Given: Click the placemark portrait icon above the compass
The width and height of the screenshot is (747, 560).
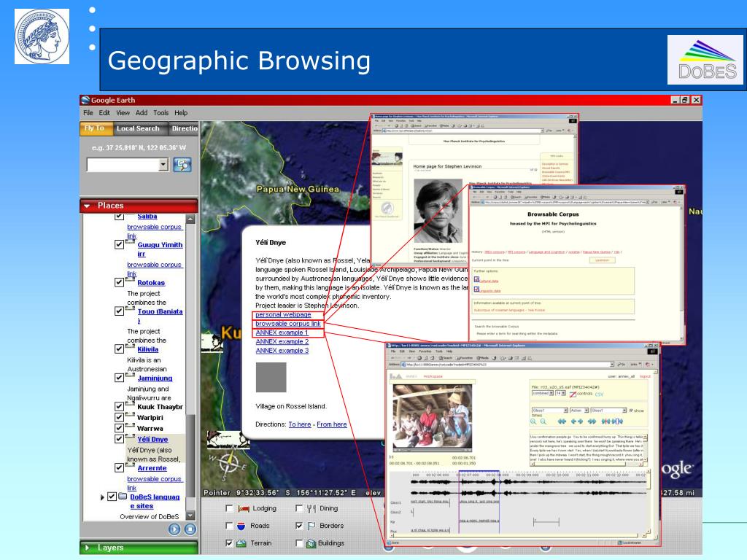Looking at the screenshot, I should (228, 439).
